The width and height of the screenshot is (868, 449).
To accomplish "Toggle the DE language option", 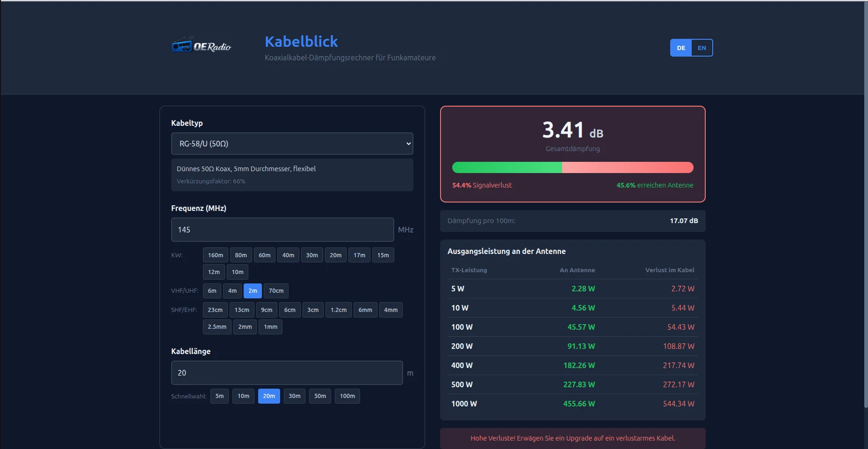I will coord(681,48).
